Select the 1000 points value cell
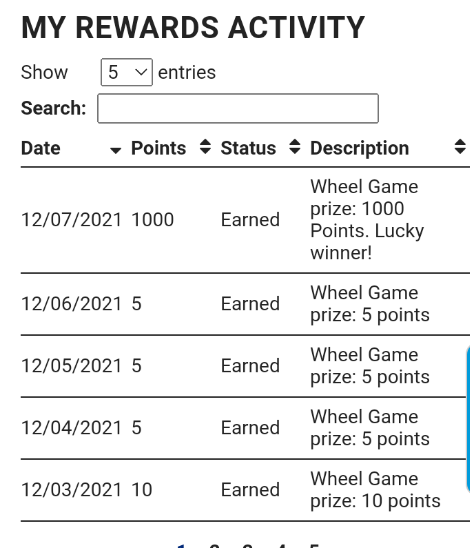Viewport: 470px width, 548px height. pyautogui.click(x=153, y=220)
